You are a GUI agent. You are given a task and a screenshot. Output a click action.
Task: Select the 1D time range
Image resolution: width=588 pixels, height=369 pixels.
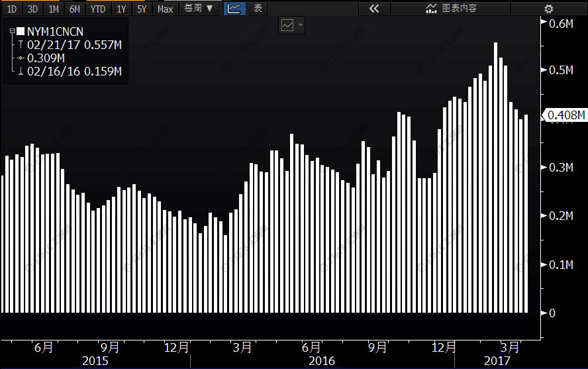click(x=11, y=9)
